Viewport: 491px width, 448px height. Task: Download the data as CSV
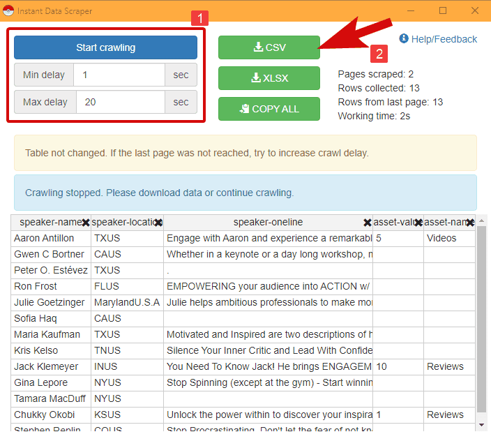(x=269, y=47)
